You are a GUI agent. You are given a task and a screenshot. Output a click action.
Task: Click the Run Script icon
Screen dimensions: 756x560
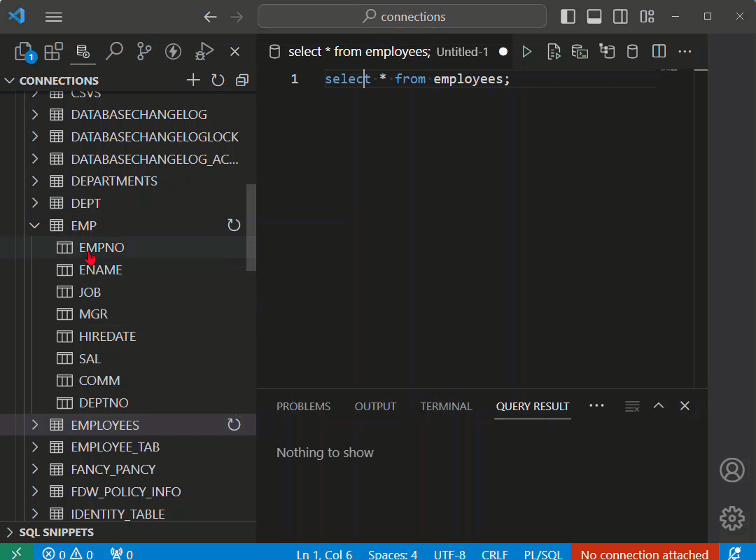(x=554, y=52)
